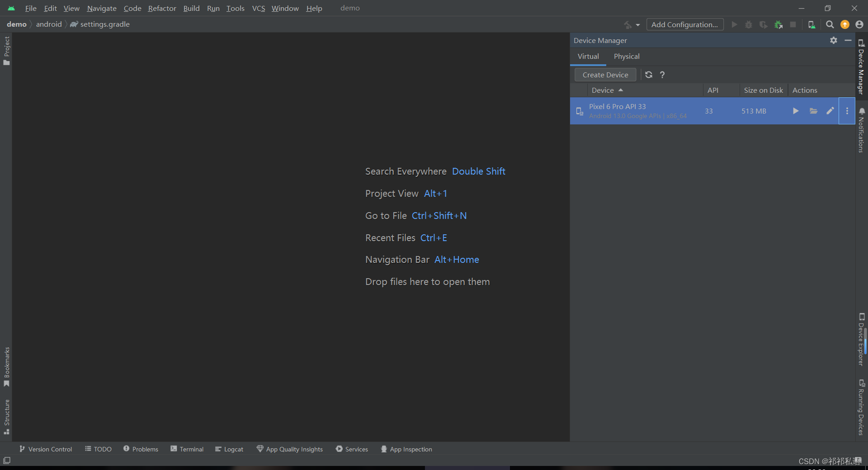Switch to the Virtual tab
This screenshot has height=470, width=868.
(x=588, y=57)
